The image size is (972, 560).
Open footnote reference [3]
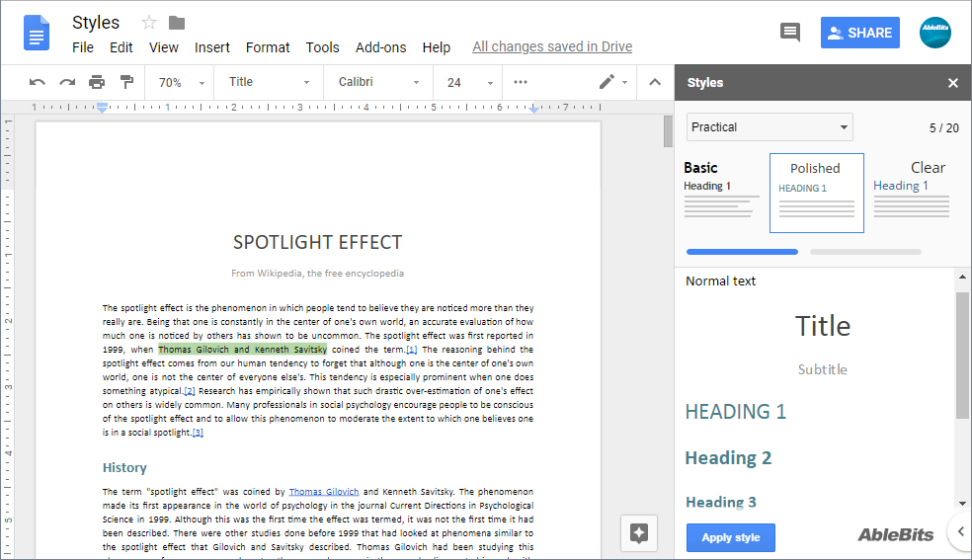click(198, 433)
